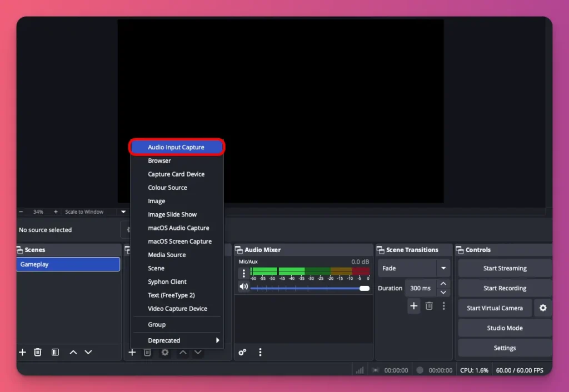Expand the Deprecated sources submenu

177,340
